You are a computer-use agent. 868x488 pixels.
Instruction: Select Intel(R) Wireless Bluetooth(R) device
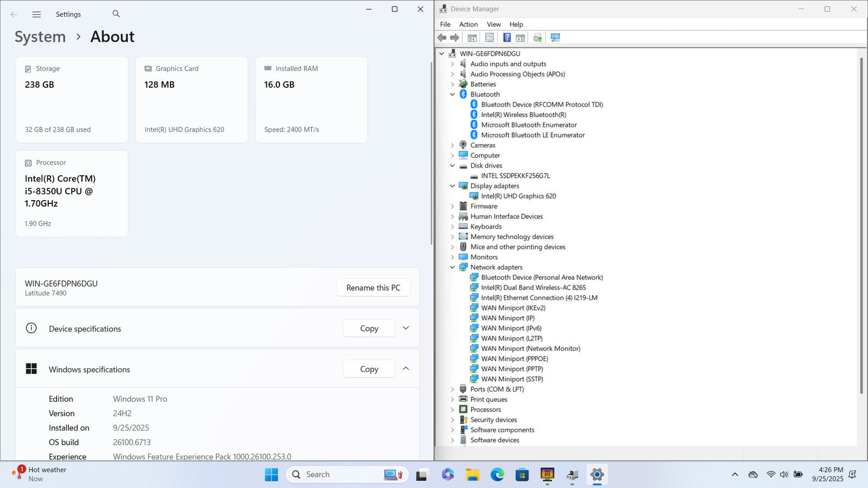point(523,115)
